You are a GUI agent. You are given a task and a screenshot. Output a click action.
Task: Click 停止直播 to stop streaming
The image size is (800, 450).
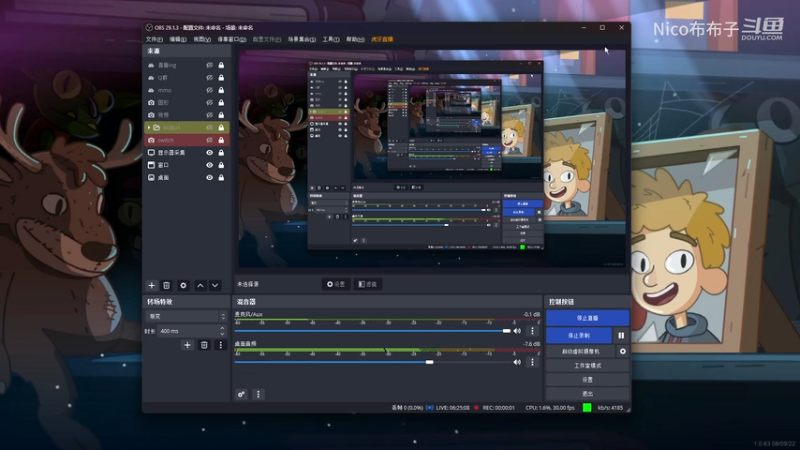(x=587, y=318)
